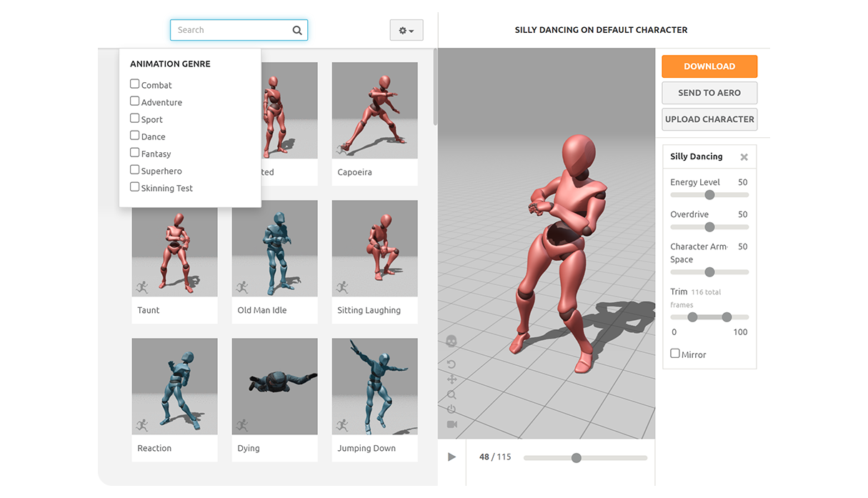Click the 'Jumping Down' label

366,449
